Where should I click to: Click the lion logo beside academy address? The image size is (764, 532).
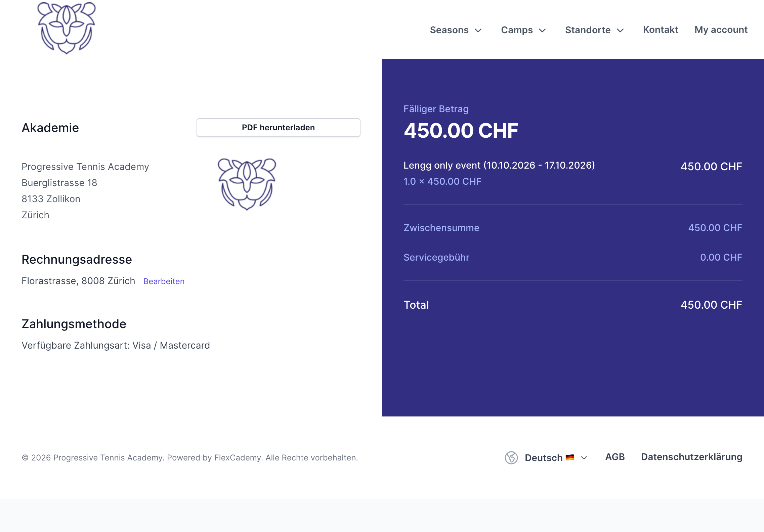pos(247,184)
